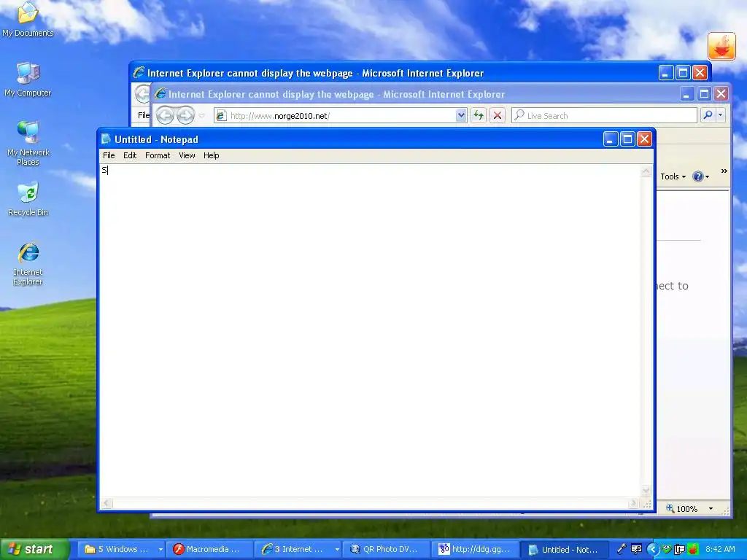Click the IE icon in rear Explorer title bar
The image size is (747, 560).
pyautogui.click(x=139, y=72)
